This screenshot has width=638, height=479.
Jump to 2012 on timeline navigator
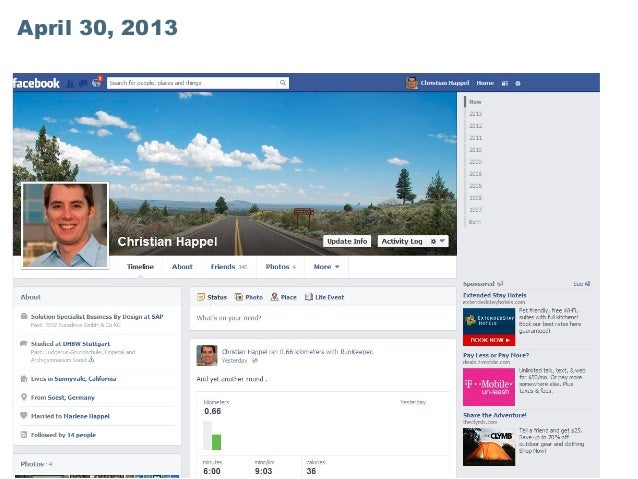[475, 126]
